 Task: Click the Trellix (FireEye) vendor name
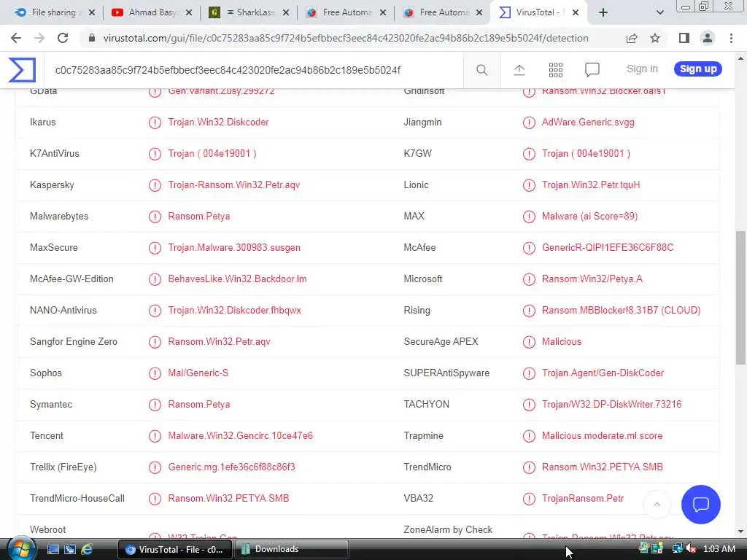(x=63, y=467)
